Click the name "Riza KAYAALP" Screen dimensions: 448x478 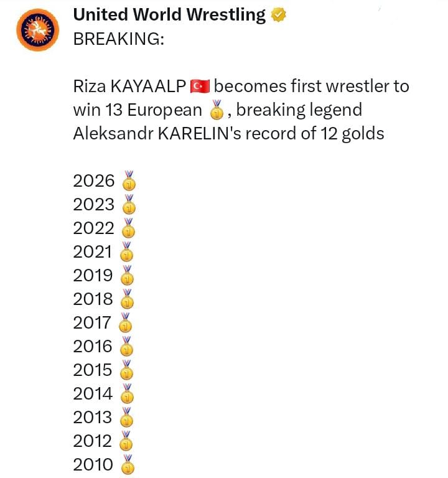pyautogui.click(x=129, y=86)
